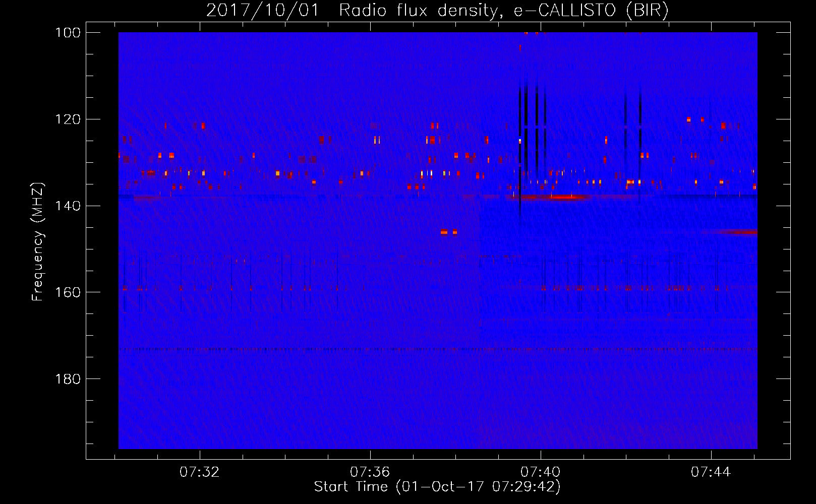
Task: Click the 180 frequency tick label
Action: (x=68, y=379)
